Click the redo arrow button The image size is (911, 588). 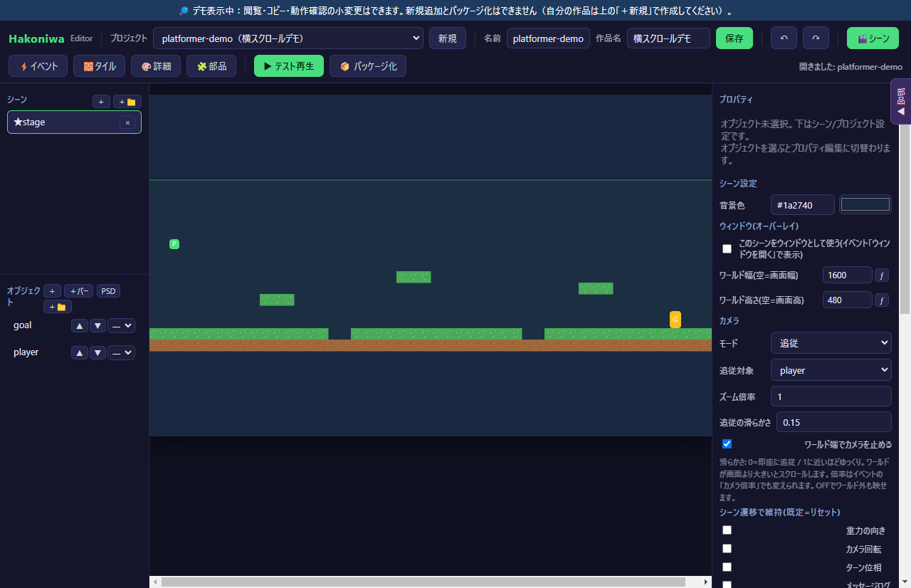point(816,38)
